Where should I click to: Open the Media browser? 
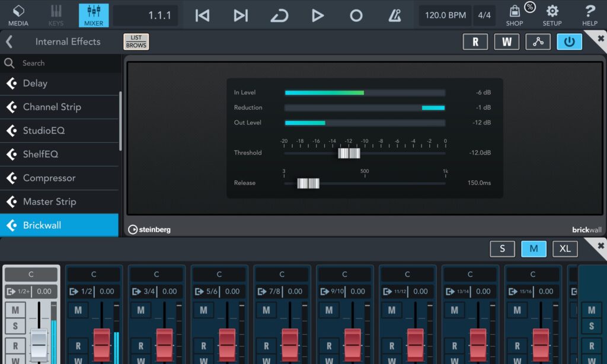(x=18, y=14)
